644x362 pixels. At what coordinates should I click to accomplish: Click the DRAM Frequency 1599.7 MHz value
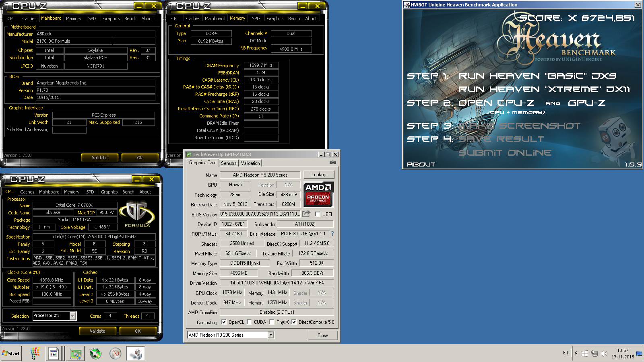pyautogui.click(x=261, y=65)
